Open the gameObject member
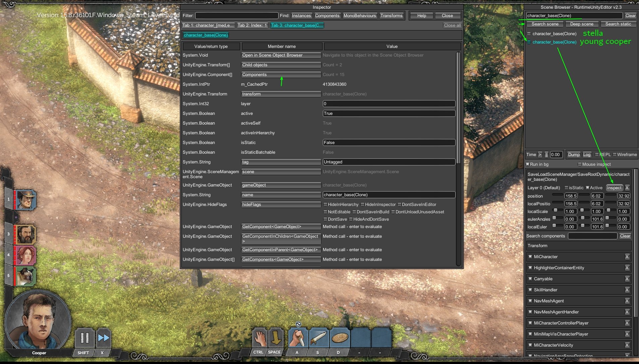The width and height of the screenshot is (639, 364). click(281, 185)
